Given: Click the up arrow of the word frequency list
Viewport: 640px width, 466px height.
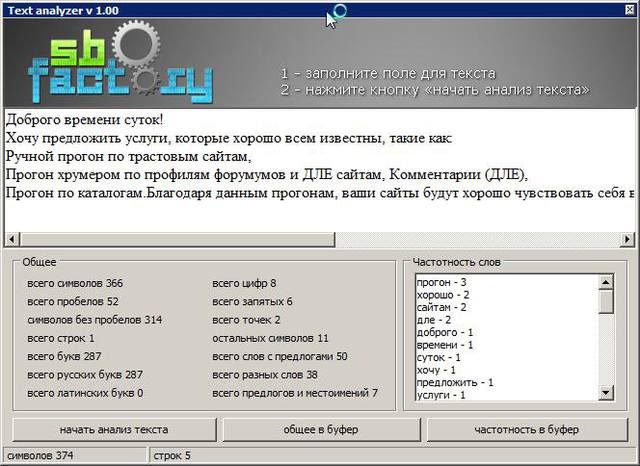Looking at the screenshot, I should (x=606, y=283).
